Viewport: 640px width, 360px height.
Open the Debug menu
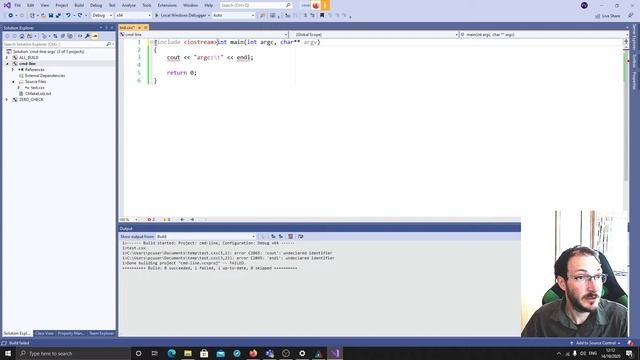coord(96,5)
